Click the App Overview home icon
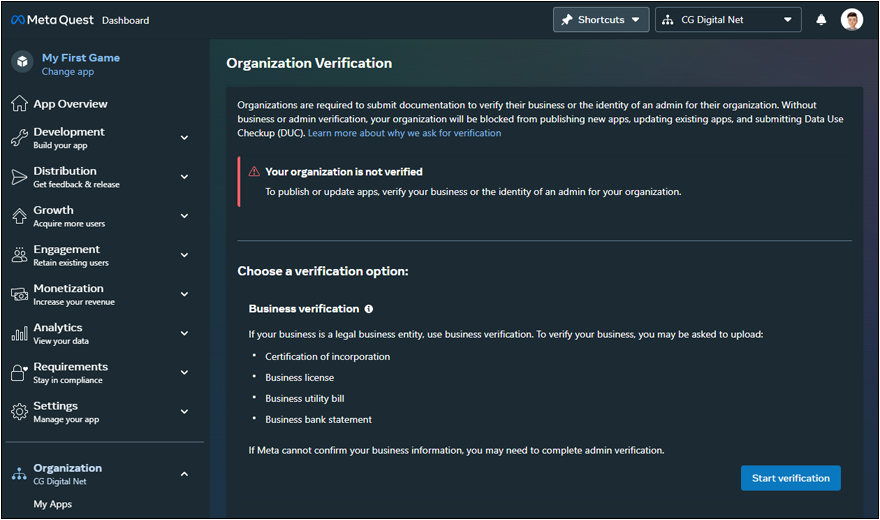880x520 pixels. coord(19,103)
